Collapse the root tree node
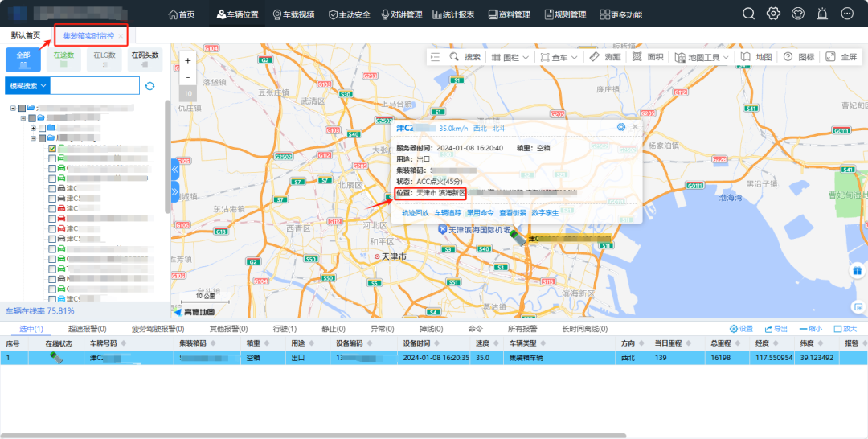 click(x=13, y=108)
